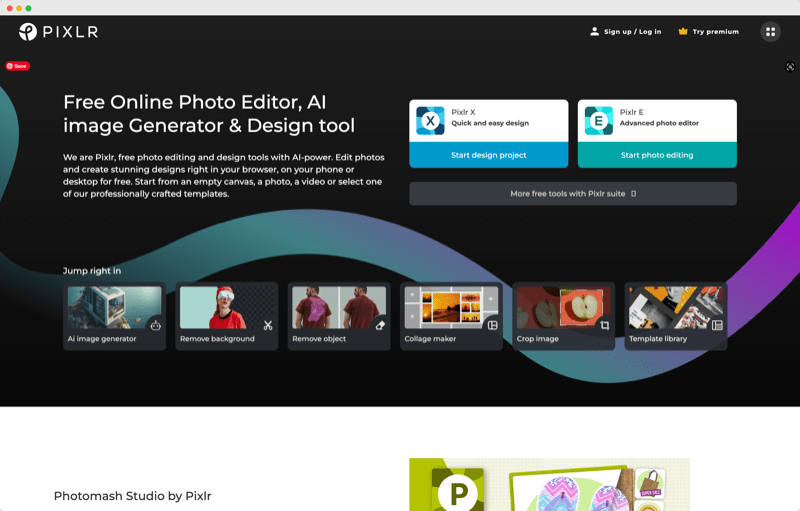Image resolution: width=800 pixels, height=511 pixels.
Task: Click the Pinterest Save badge
Action: (18, 66)
